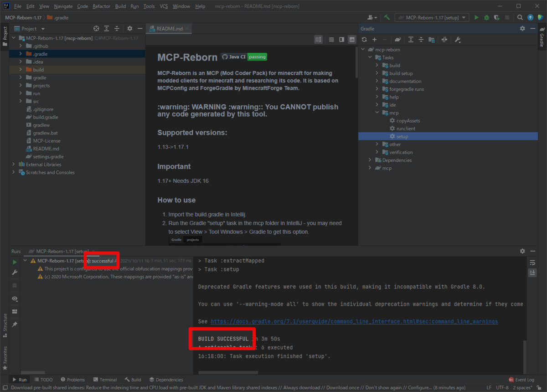This screenshot has width=547, height=392.
Task: Select opened file target icon in Project panel
Action: [96, 28]
